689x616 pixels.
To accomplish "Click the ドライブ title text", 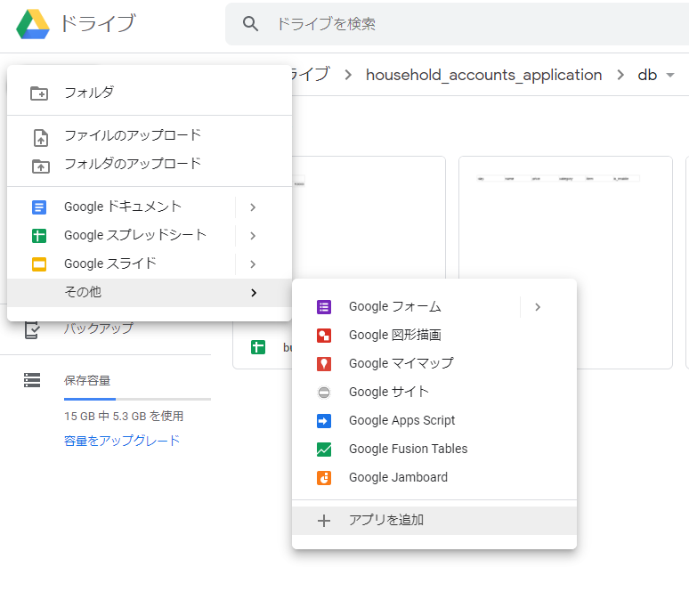I will [x=98, y=24].
